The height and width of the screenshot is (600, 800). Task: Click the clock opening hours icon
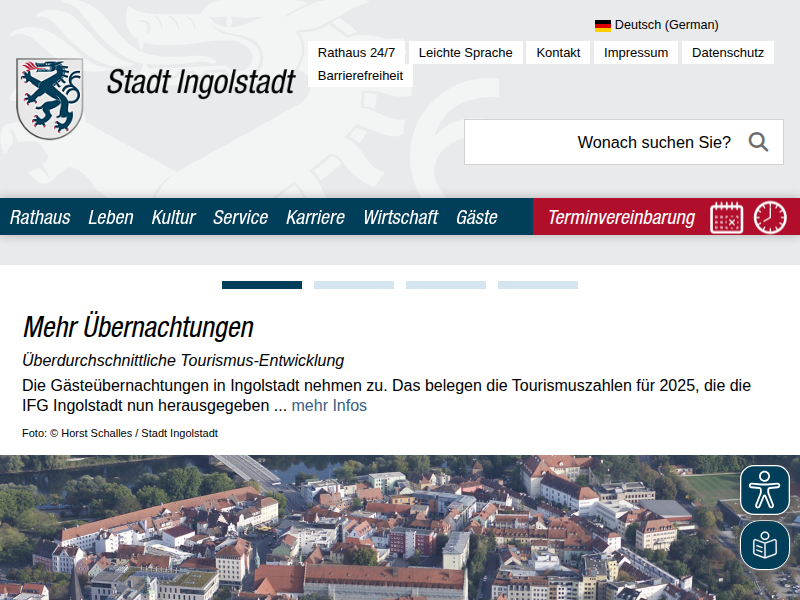[770, 217]
